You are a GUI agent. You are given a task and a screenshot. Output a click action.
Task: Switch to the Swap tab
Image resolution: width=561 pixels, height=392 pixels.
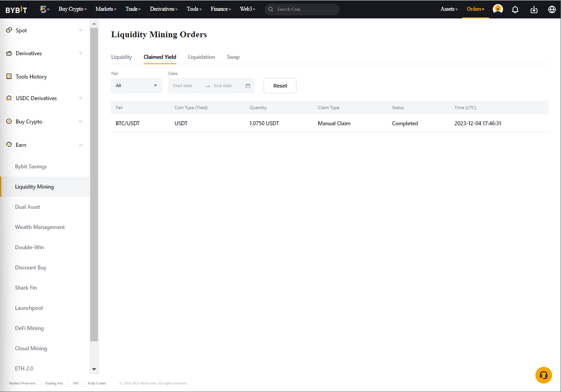pyautogui.click(x=233, y=57)
